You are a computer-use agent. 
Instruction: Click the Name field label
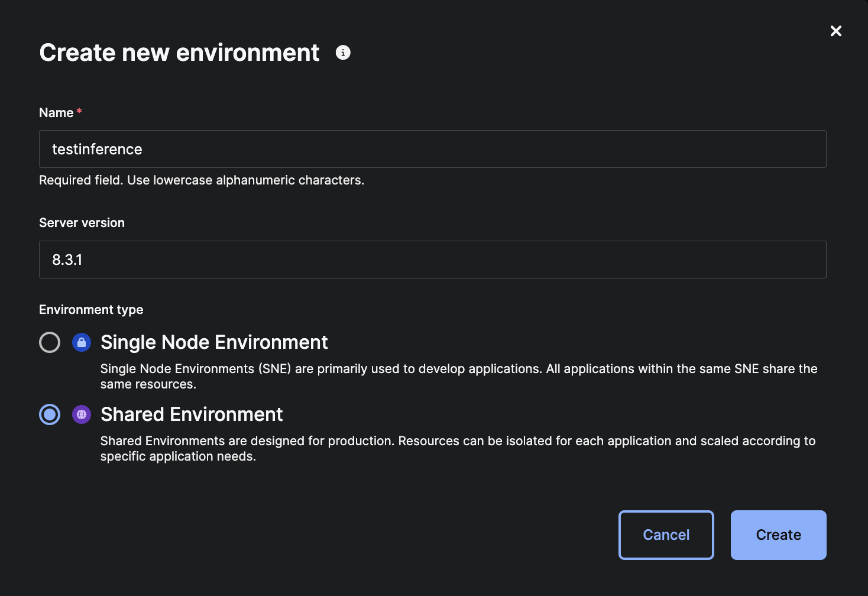pyautogui.click(x=56, y=113)
